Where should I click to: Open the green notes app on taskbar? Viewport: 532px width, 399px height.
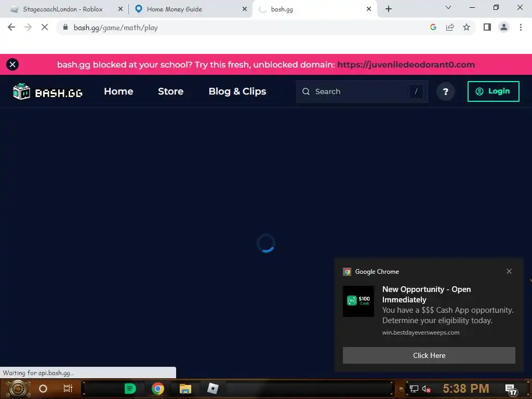tap(130, 389)
